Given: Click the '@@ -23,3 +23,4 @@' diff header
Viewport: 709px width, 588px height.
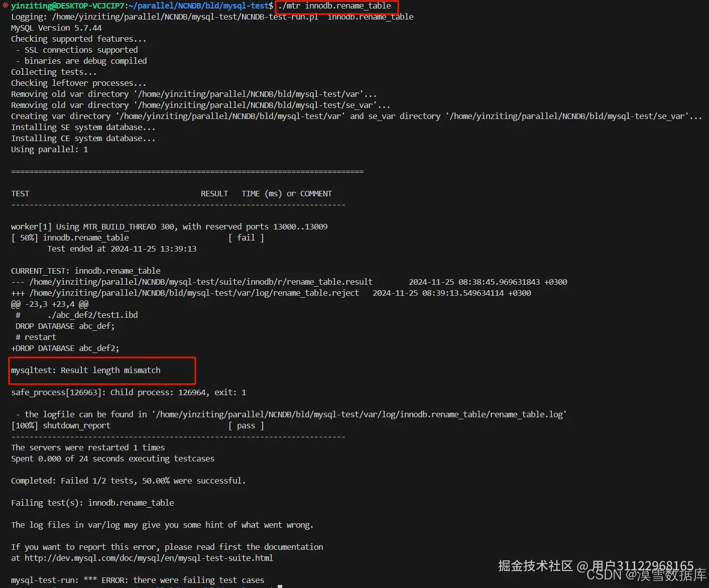Looking at the screenshot, I should click(x=50, y=304).
